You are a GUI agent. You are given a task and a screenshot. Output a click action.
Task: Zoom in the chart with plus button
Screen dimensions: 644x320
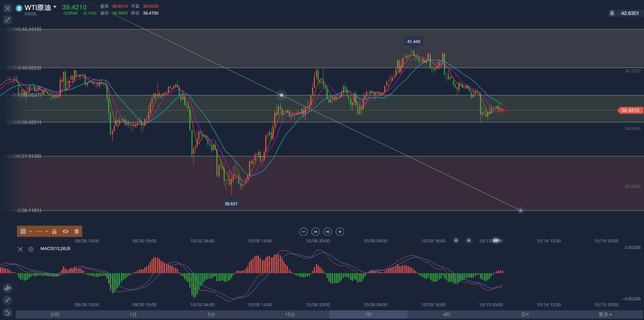point(340,232)
